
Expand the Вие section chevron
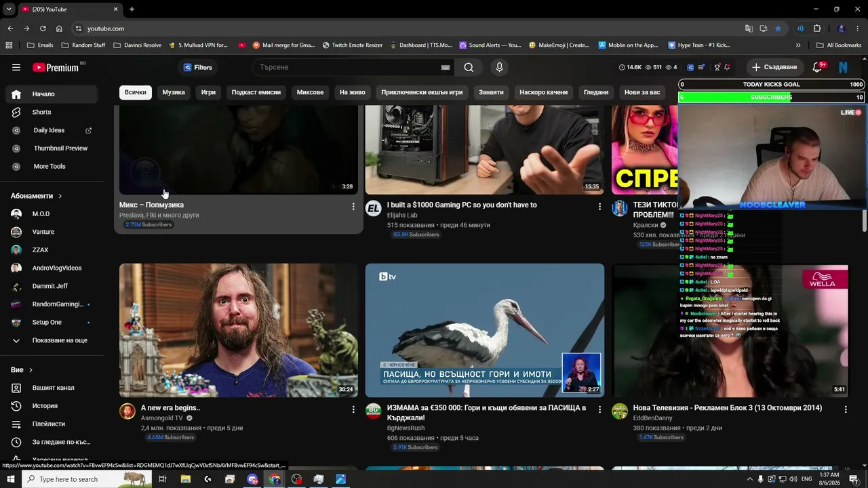click(x=31, y=370)
